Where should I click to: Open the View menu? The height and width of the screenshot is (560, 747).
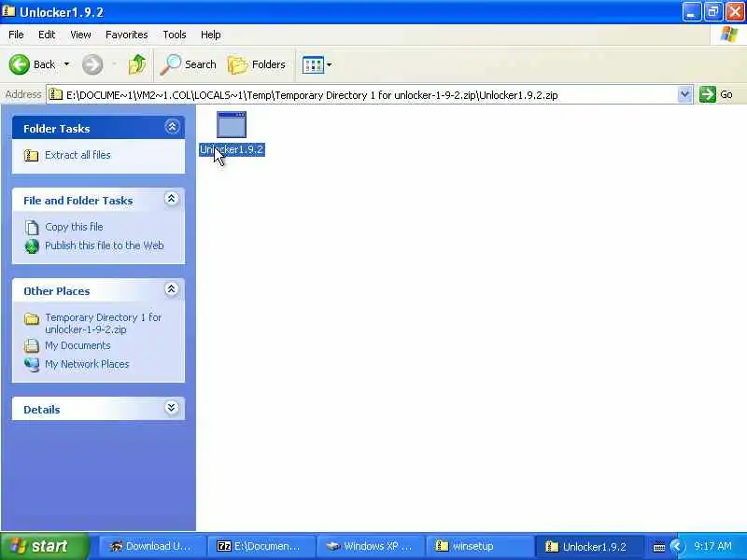(80, 35)
